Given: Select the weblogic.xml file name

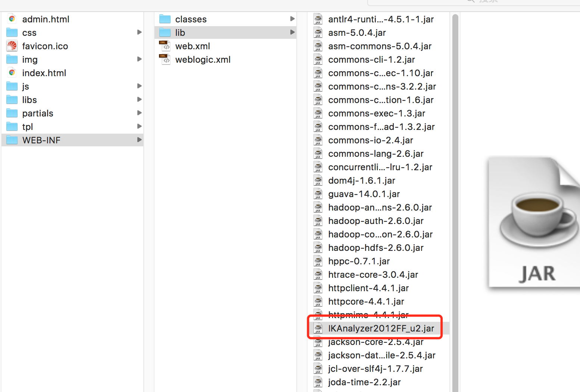Looking at the screenshot, I should 203,59.
